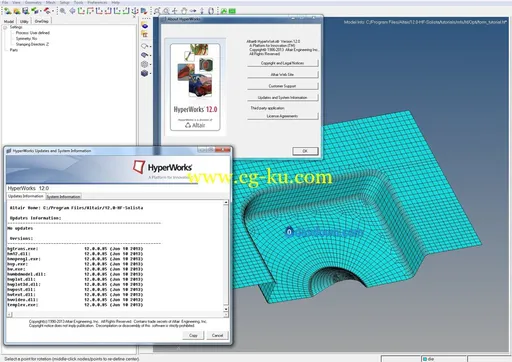512x362 pixels.
Task: Click the Open file toolbar icon
Action: tap(17, 11)
